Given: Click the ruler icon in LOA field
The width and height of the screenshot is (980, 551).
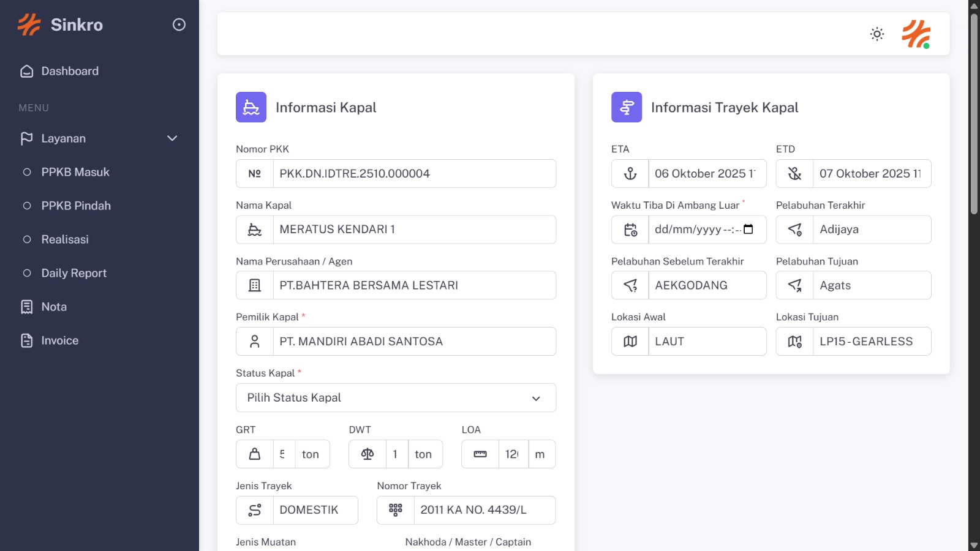Looking at the screenshot, I should pos(480,454).
